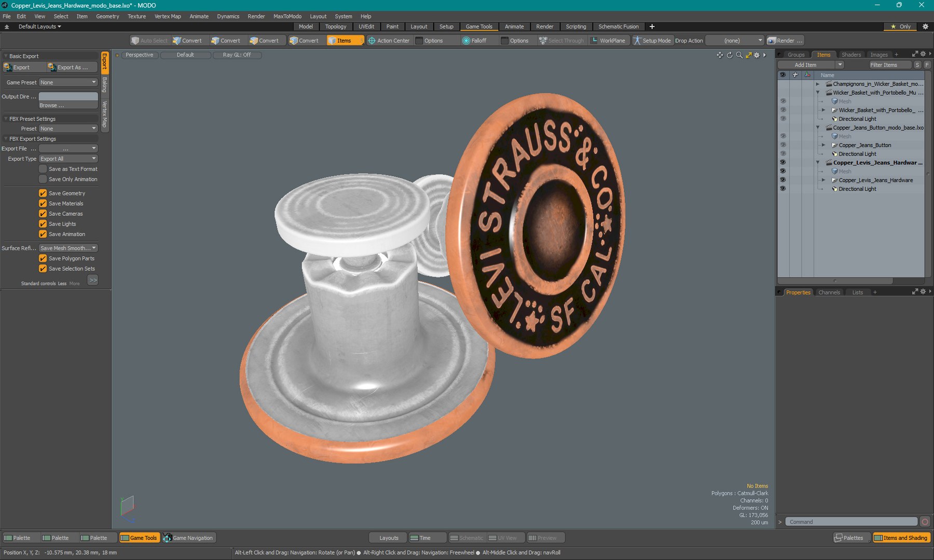Click the Command input field

pyautogui.click(x=851, y=522)
